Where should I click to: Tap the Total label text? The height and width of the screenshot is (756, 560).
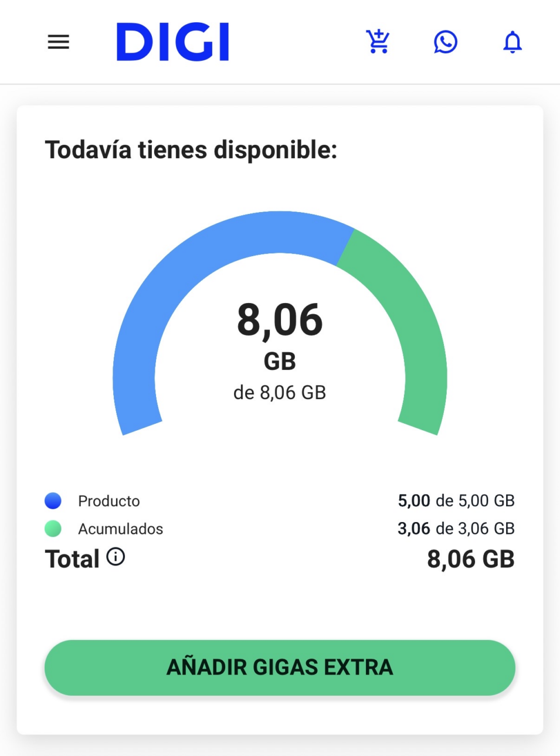tap(72, 559)
